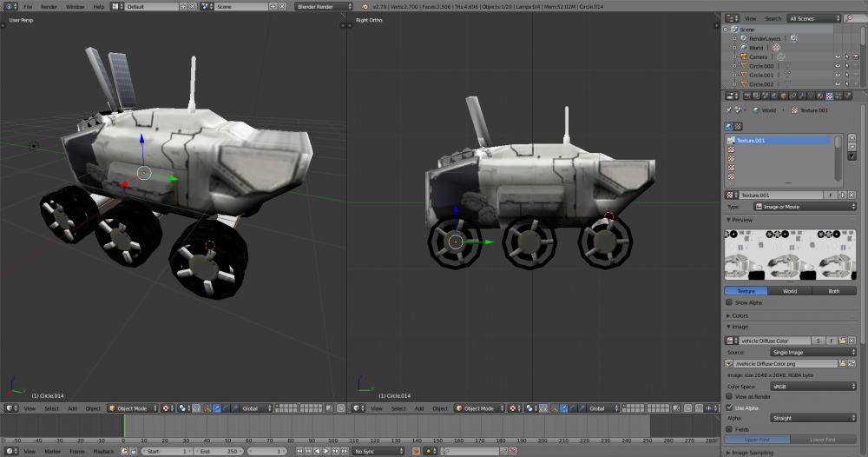The width and height of the screenshot is (868, 457).
Task: Move texture slot up arrow
Action: [x=852, y=137]
